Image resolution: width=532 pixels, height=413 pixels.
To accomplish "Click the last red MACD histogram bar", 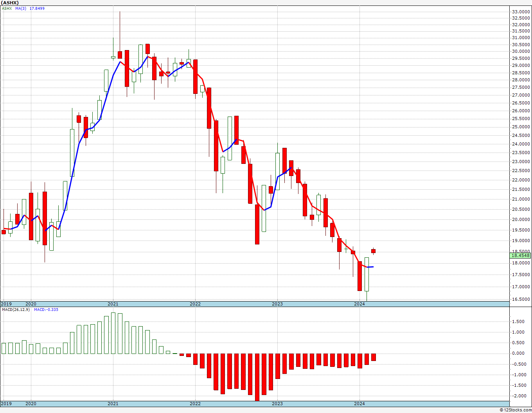I will [x=374, y=357].
